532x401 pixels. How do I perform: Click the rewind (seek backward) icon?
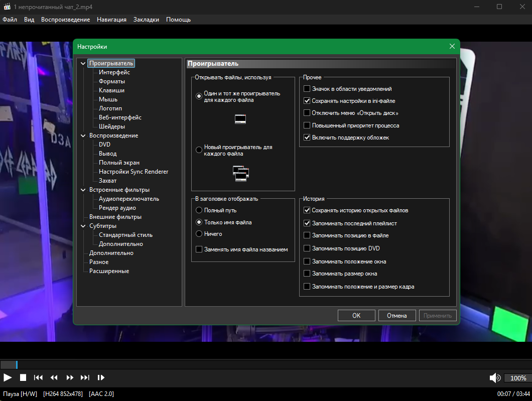(x=54, y=377)
